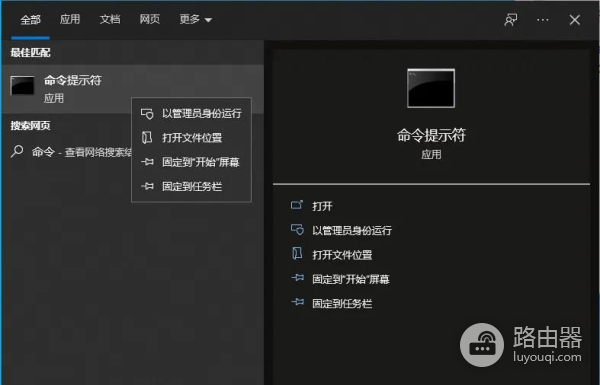Switch to the 文档 tab

[x=110, y=19]
